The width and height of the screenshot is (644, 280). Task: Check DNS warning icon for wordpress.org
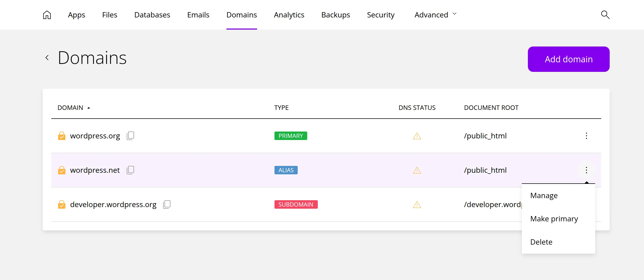(417, 136)
